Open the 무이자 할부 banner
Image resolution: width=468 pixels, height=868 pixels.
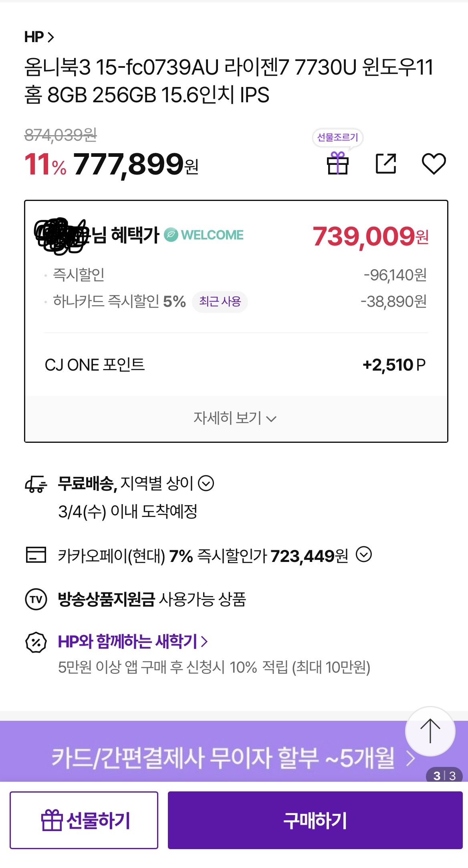click(x=224, y=758)
